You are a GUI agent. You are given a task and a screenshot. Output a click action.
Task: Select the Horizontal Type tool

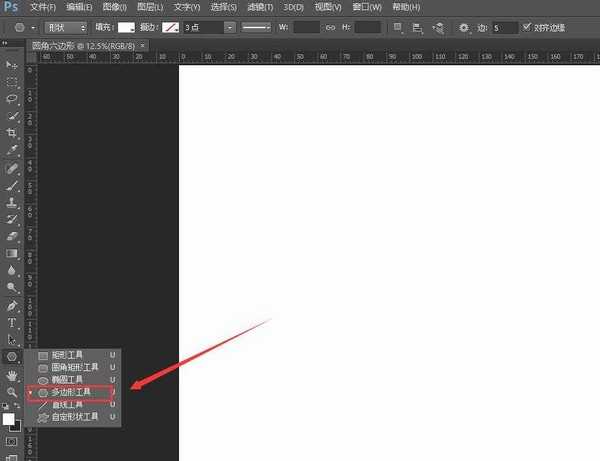click(x=12, y=322)
